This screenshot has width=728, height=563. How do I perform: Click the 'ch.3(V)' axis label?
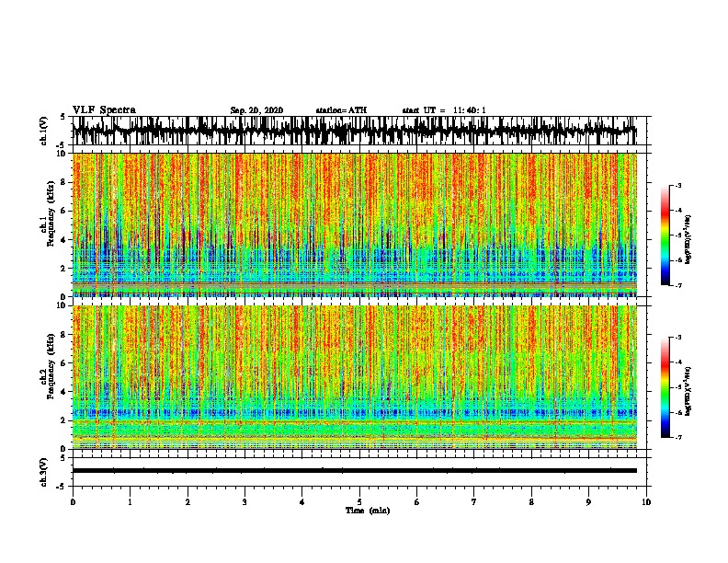pyautogui.click(x=44, y=472)
